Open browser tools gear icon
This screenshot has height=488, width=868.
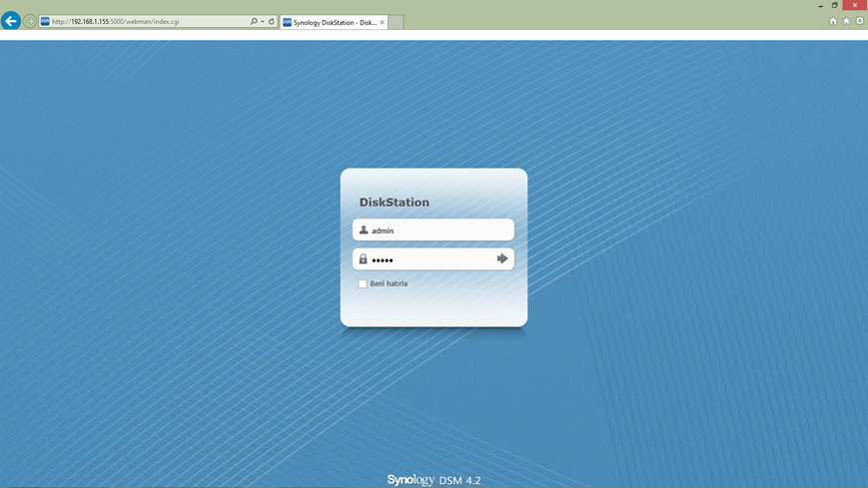(x=860, y=21)
